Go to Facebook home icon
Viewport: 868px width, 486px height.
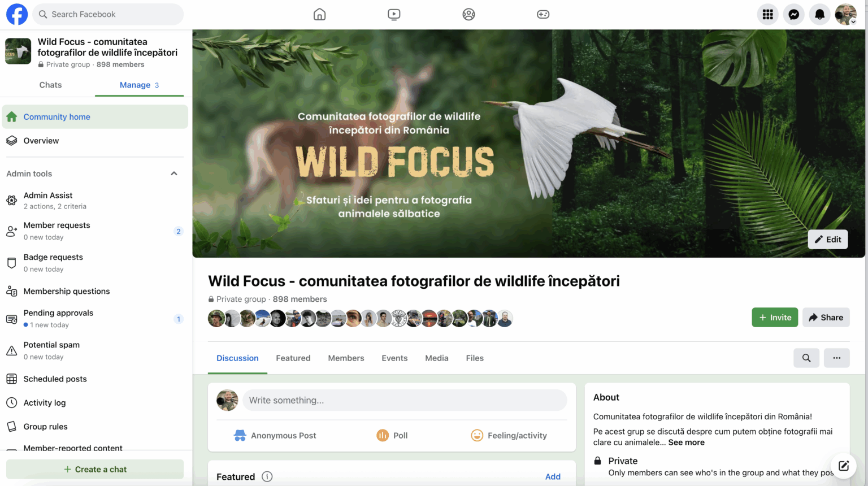pos(320,15)
